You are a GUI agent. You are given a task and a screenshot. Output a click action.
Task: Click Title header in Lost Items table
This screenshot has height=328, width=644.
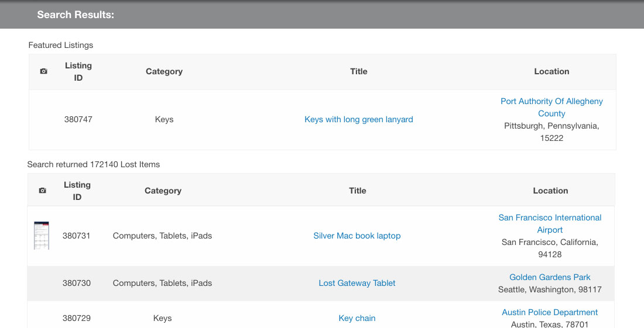point(357,191)
